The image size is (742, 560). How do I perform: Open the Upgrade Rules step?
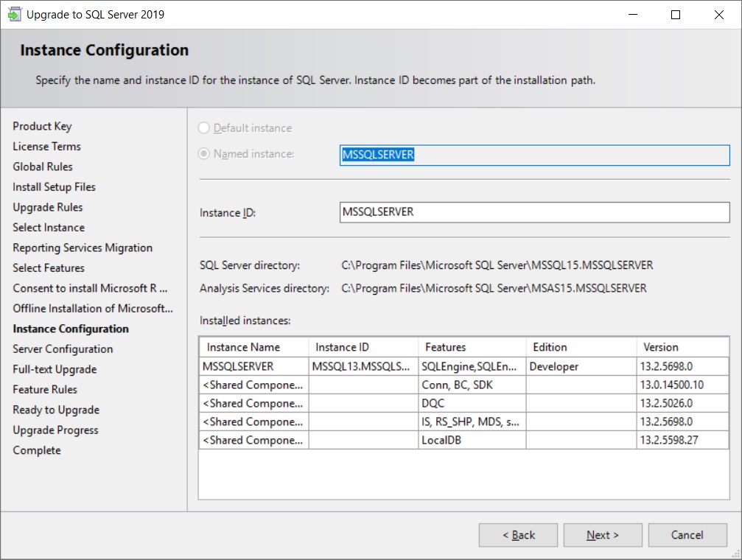[x=48, y=207]
